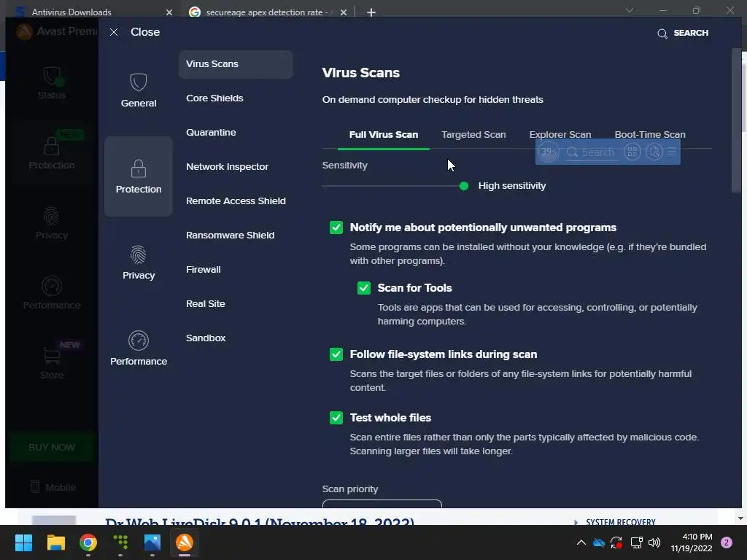747x560 pixels.
Task: Open Quarantine settings
Action: [211, 133]
